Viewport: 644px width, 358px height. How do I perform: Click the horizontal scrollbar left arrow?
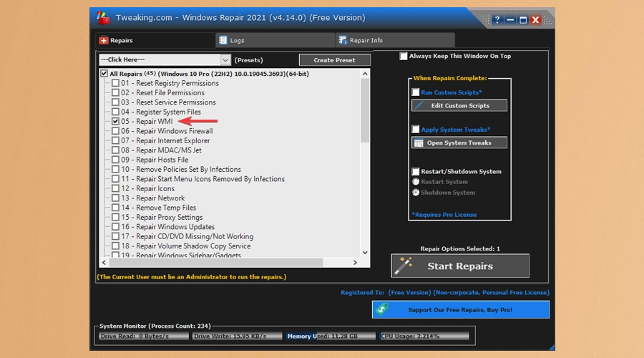(x=104, y=262)
